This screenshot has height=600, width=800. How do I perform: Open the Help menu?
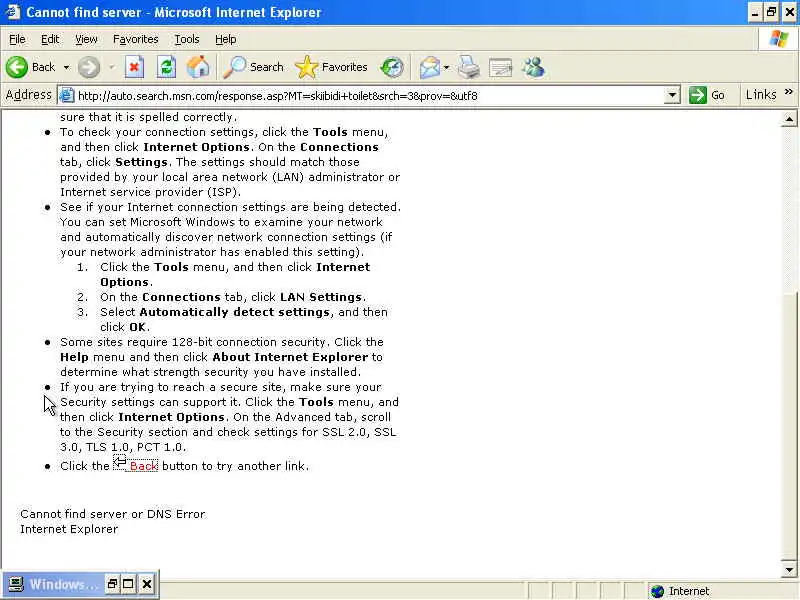[x=226, y=39]
